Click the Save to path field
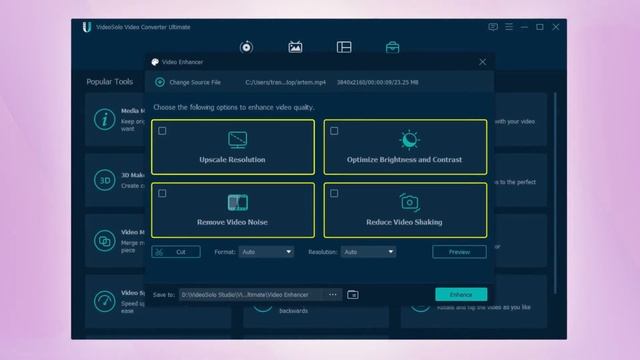Viewport: 640px width, 360px height. [251, 295]
